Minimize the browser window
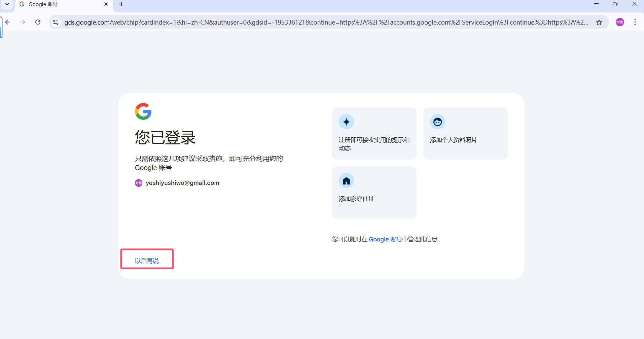 point(596,4)
